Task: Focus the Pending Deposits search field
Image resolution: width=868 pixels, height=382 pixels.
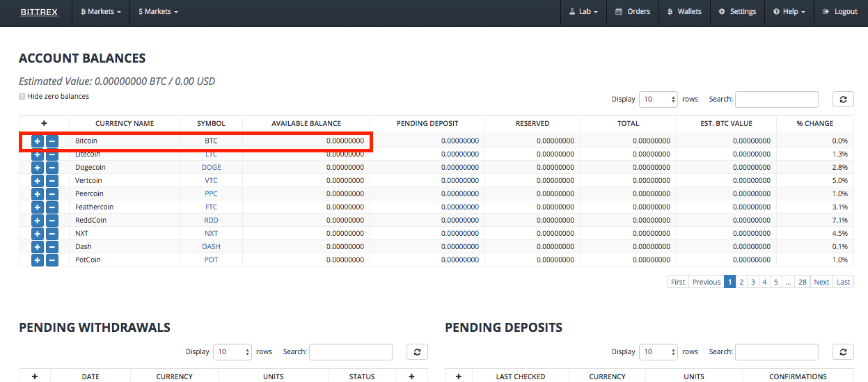Action: pos(777,352)
